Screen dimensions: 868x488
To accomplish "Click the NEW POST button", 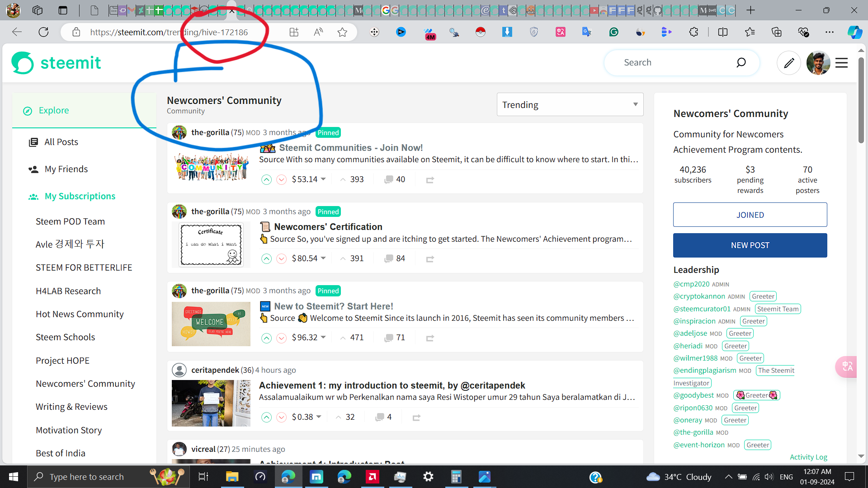I will [x=750, y=245].
